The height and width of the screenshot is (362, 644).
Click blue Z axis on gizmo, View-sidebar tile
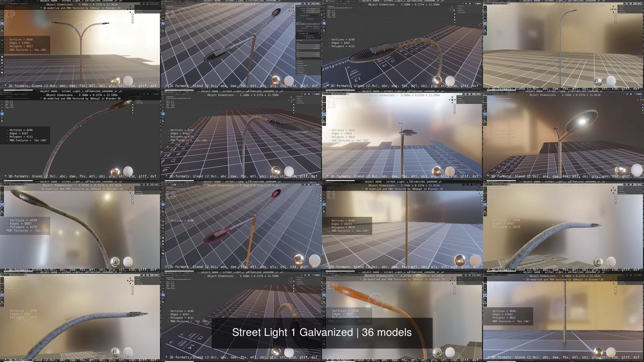291,7
